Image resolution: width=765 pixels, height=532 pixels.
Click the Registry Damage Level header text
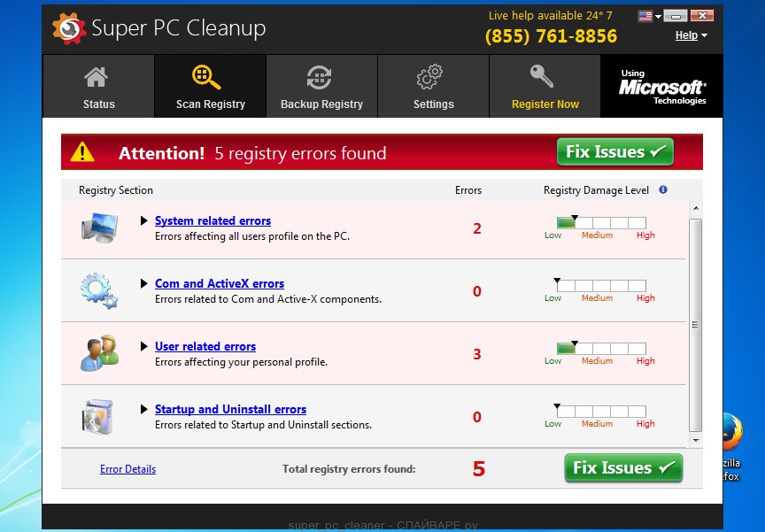click(x=596, y=190)
